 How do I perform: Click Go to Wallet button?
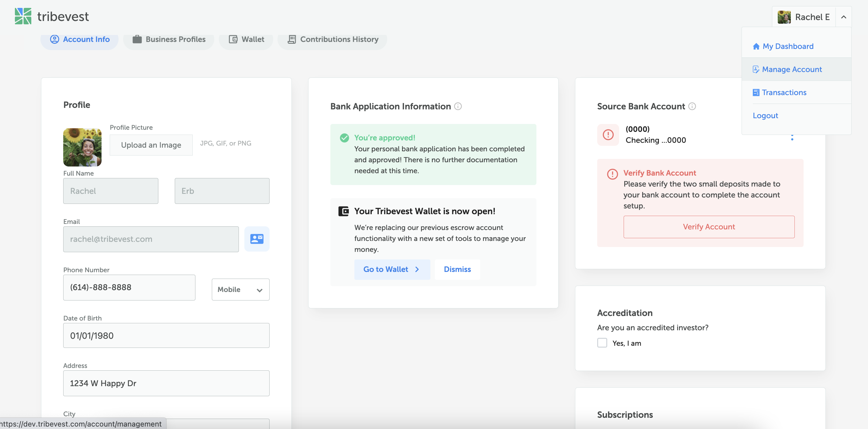pyautogui.click(x=392, y=269)
